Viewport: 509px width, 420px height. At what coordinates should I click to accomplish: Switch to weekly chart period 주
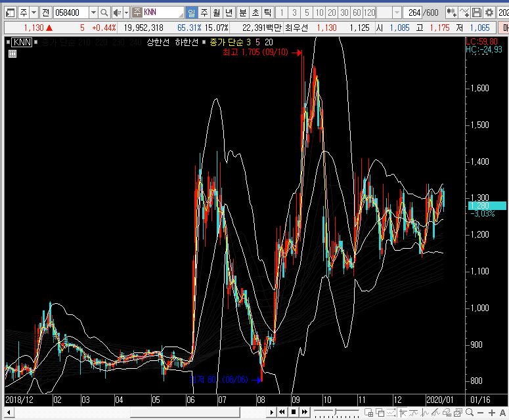tap(204, 13)
